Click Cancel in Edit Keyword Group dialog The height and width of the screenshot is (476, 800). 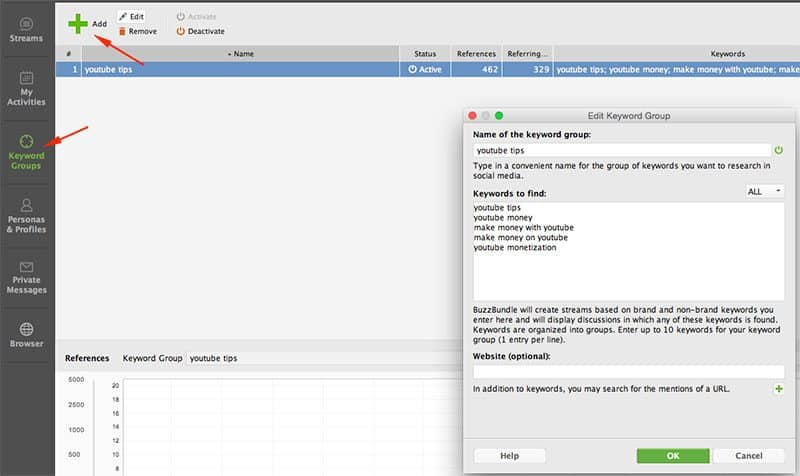pos(748,456)
